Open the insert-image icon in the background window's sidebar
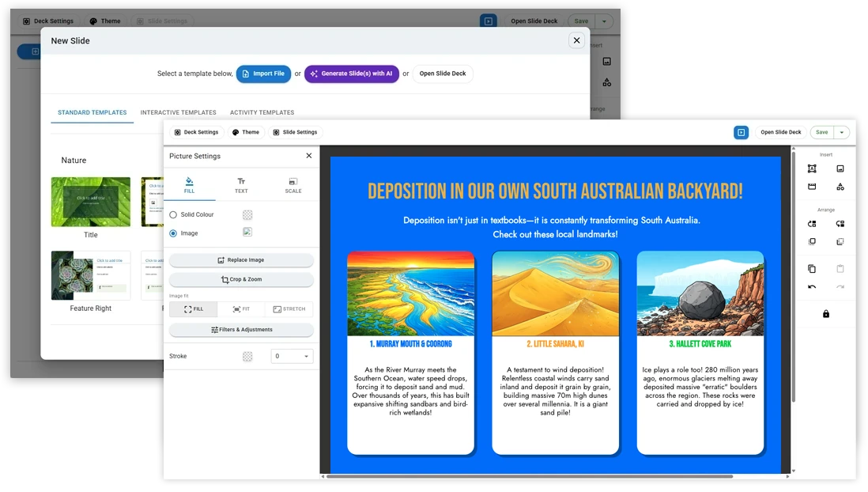 pos(606,62)
